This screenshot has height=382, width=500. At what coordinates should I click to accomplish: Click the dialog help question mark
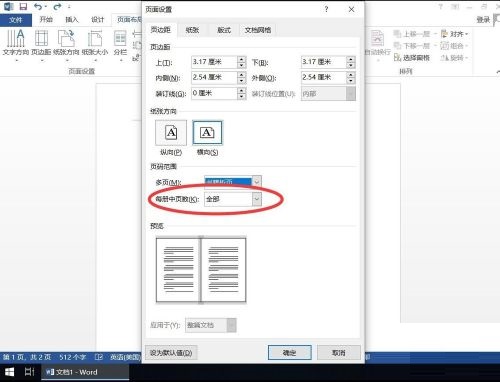(326, 9)
